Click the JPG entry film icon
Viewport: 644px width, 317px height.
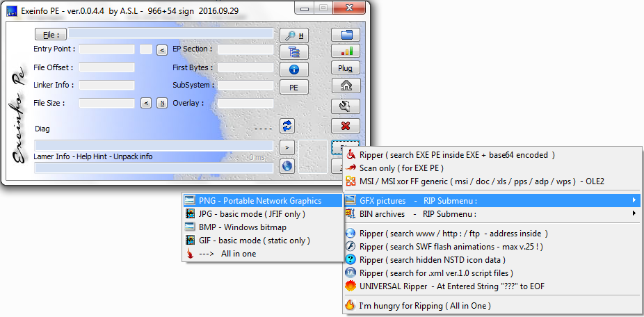(190, 214)
